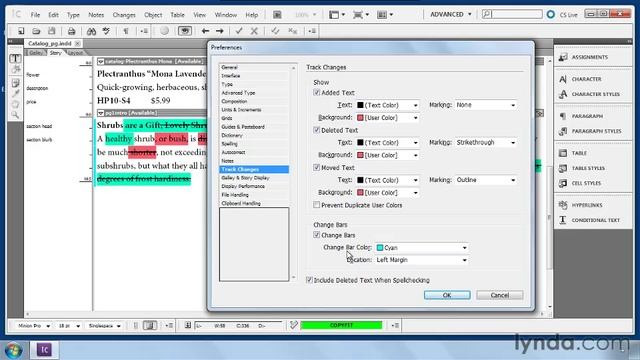This screenshot has height=360, width=640.
Task: Toggle the Change Bars checkbox
Action: (316, 235)
